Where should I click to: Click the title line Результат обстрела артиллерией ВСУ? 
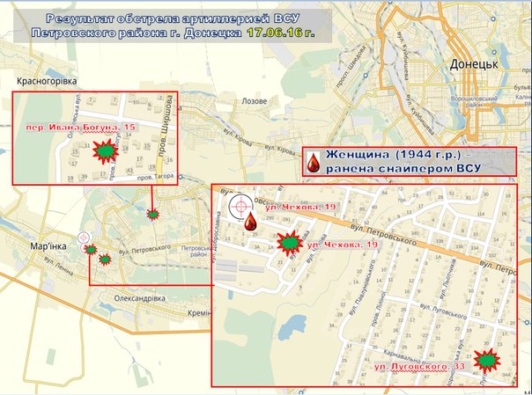(173, 18)
